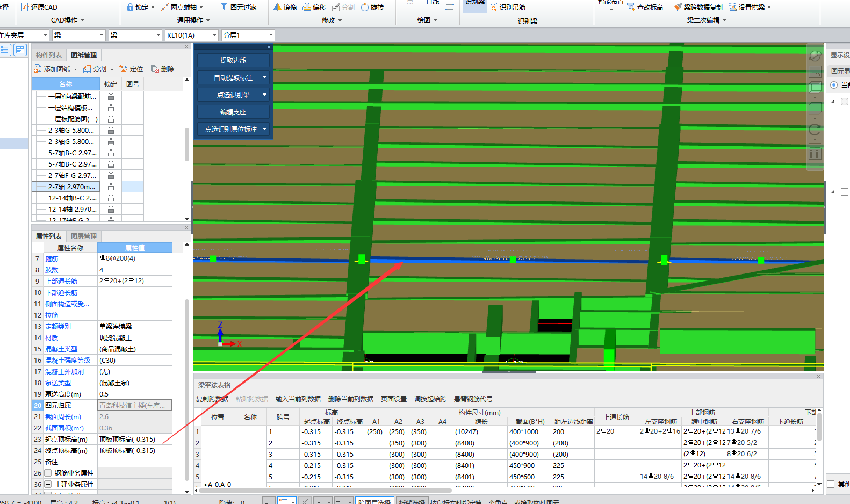Open the 分层1 layer dropdown
Screen dimensions: 850x504
pos(271,35)
